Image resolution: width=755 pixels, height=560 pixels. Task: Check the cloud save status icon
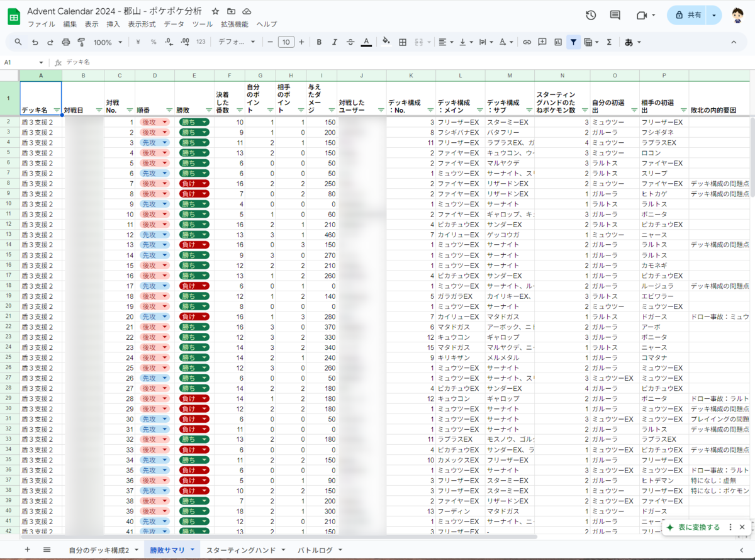click(247, 12)
